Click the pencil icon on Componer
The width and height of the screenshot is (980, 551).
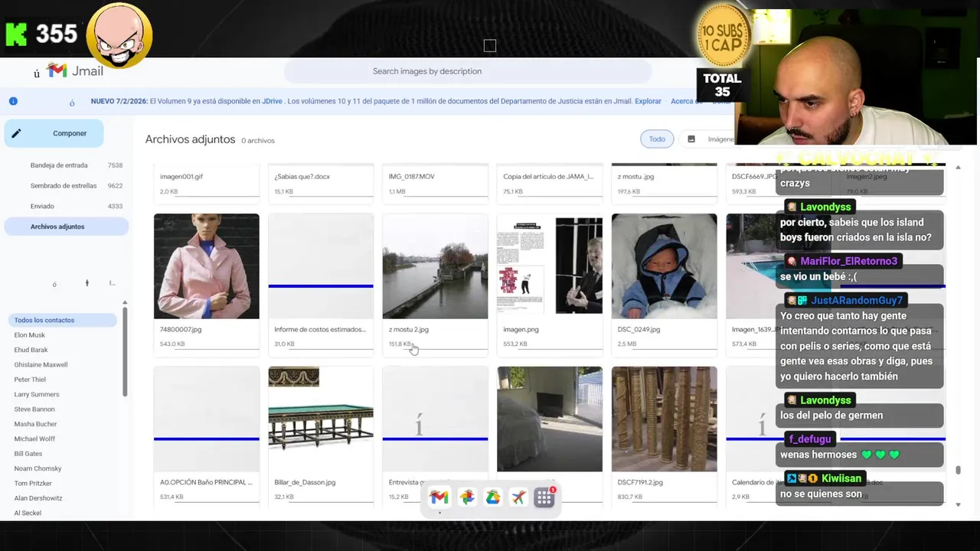tap(16, 133)
